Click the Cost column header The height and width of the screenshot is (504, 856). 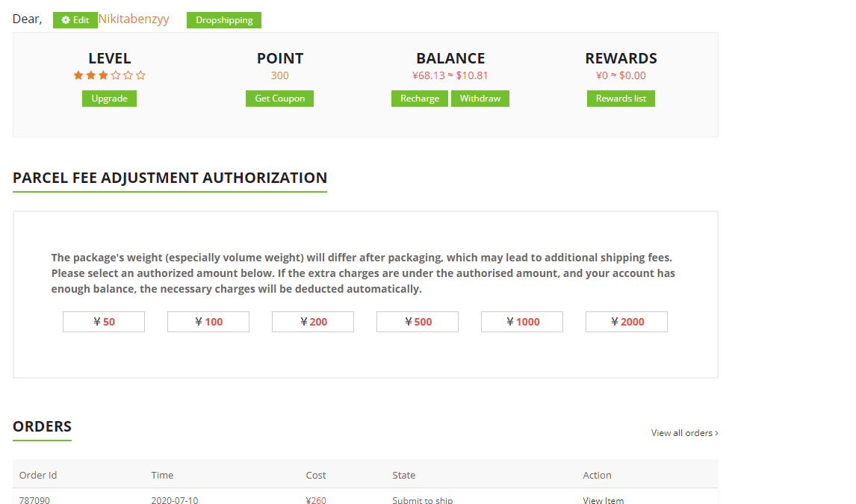point(316,475)
